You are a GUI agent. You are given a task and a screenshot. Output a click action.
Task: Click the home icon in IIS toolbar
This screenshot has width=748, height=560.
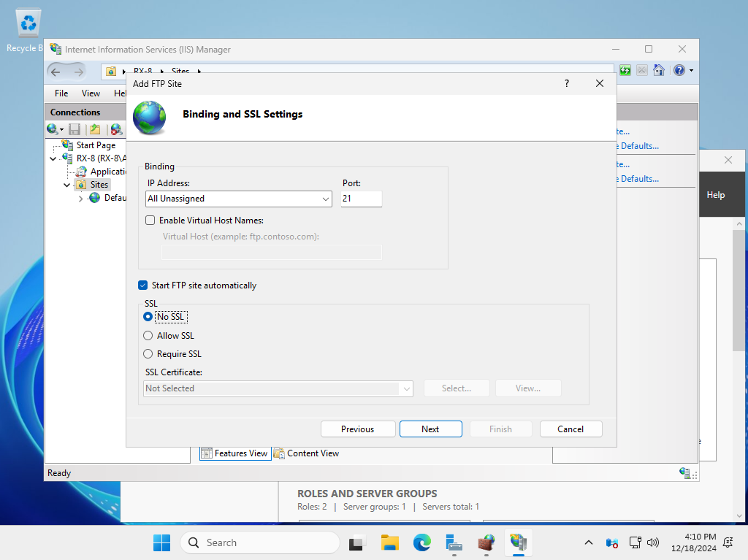[x=659, y=71]
